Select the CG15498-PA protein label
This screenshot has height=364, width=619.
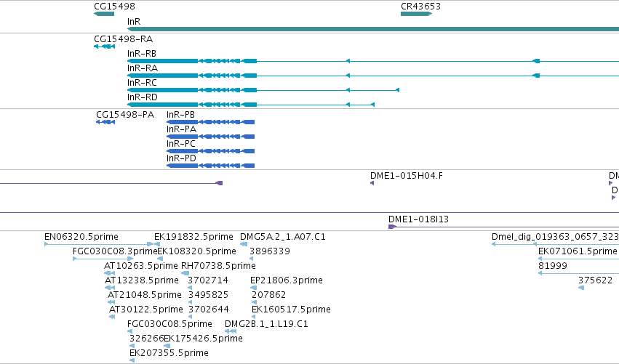[x=125, y=115]
